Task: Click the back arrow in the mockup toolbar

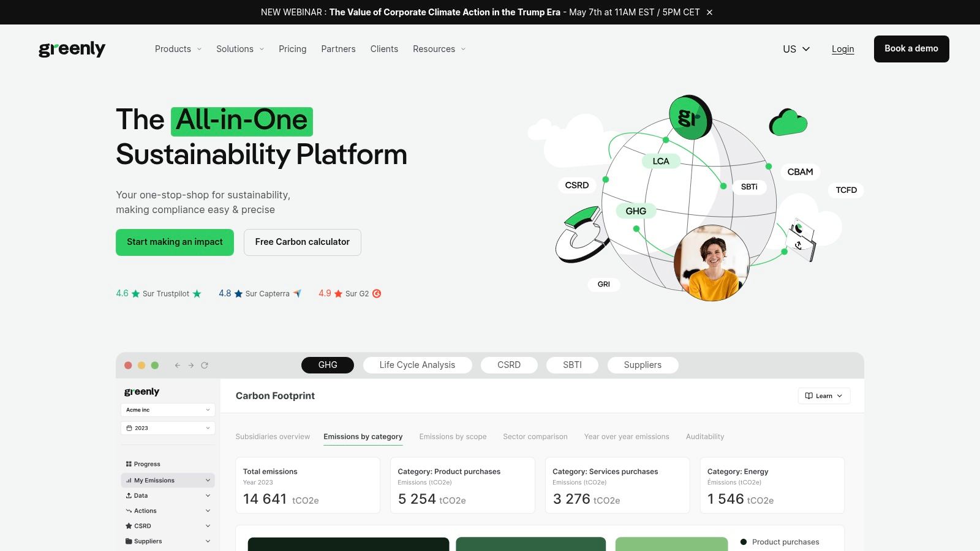Action: (x=178, y=365)
